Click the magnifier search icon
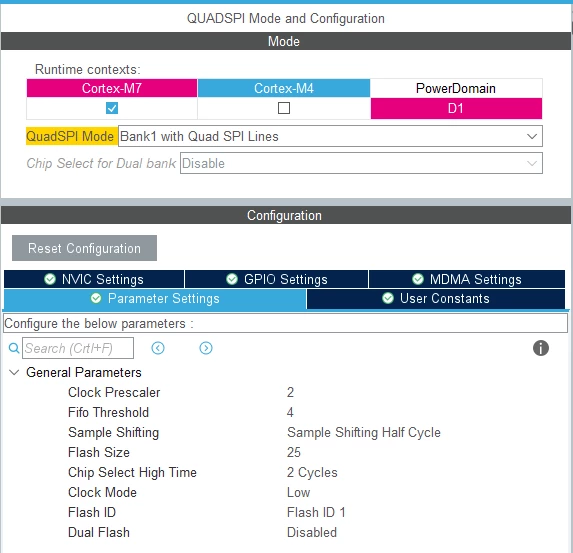Viewport: 573px width, 553px height. point(14,348)
